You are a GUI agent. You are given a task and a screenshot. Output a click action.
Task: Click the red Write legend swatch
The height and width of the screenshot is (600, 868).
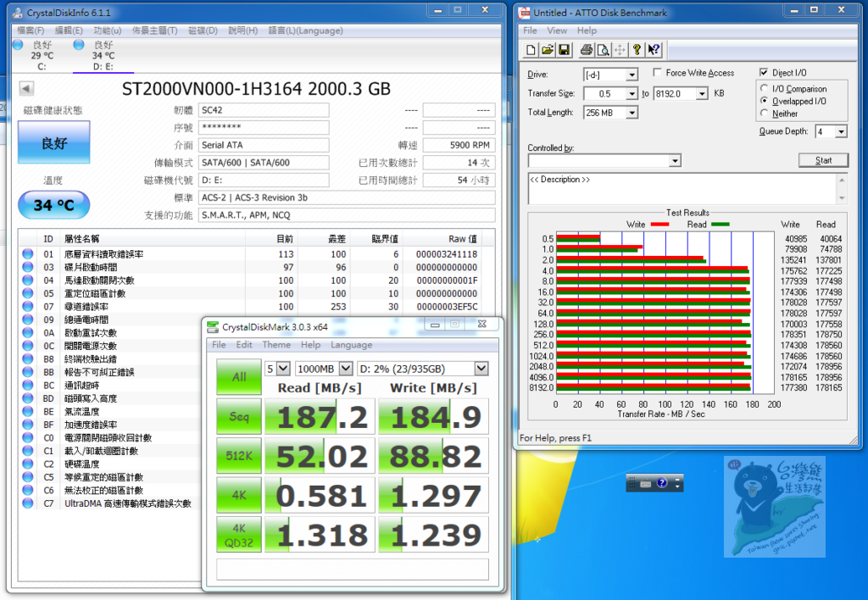point(659,225)
